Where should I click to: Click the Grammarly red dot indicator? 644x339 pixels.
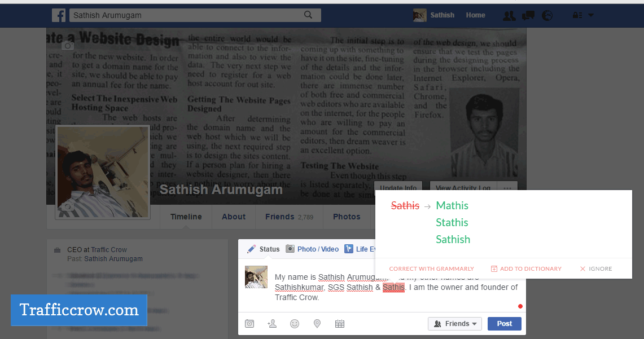tap(520, 306)
